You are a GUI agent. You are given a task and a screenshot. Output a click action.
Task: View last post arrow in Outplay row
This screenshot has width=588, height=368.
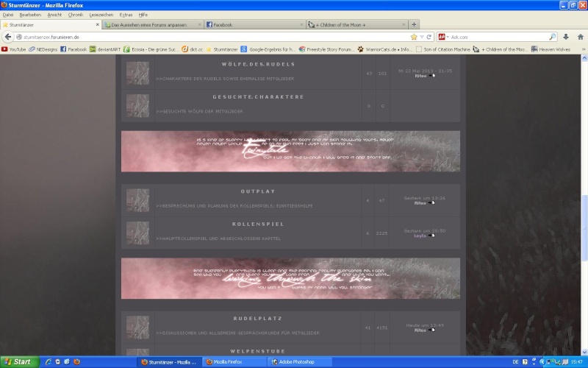[431, 203]
